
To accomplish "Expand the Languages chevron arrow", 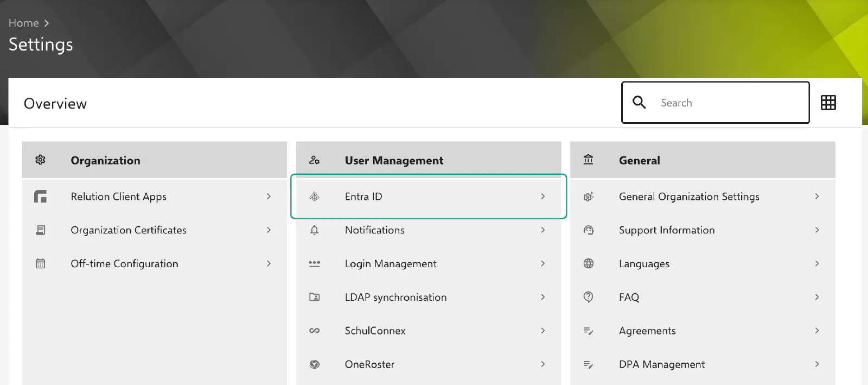I will click(817, 264).
